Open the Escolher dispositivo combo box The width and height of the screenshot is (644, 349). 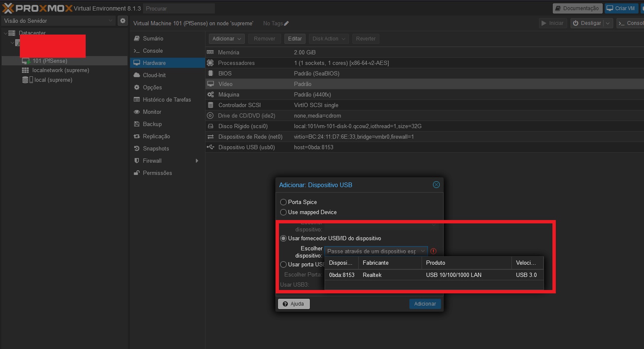click(x=376, y=251)
